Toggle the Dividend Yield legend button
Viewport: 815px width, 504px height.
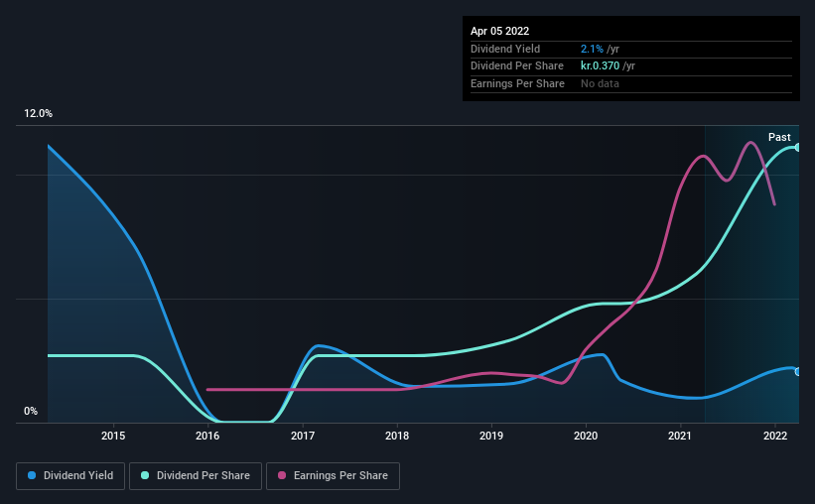click(70, 476)
